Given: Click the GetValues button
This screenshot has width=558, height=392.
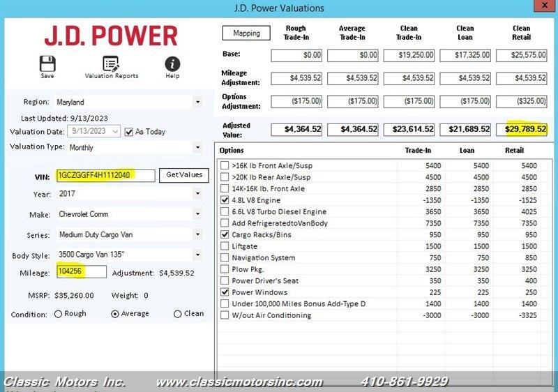Looking at the screenshot, I should coord(184,175).
